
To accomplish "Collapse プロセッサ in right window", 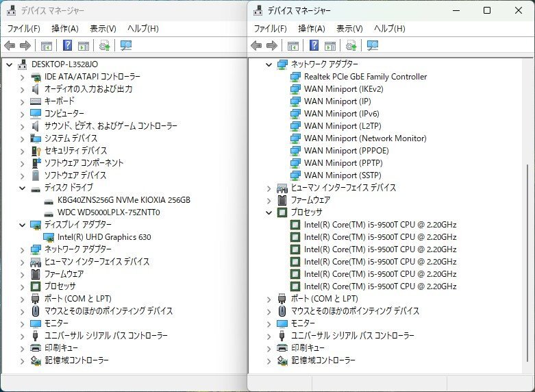I will tap(269, 212).
